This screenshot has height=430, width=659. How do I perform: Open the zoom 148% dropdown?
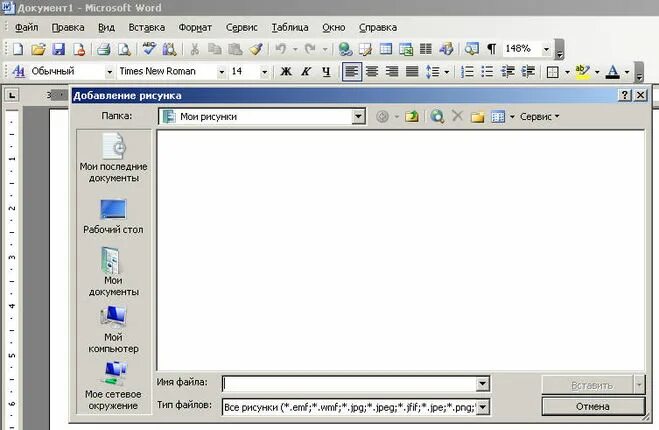pos(546,50)
